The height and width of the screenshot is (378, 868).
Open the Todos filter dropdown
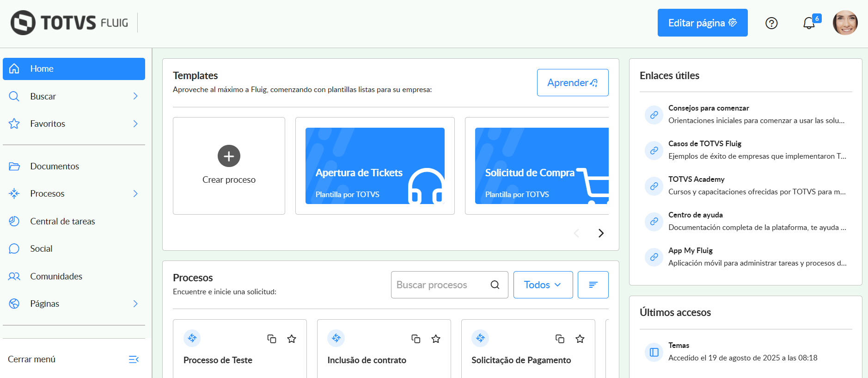point(543,285)
